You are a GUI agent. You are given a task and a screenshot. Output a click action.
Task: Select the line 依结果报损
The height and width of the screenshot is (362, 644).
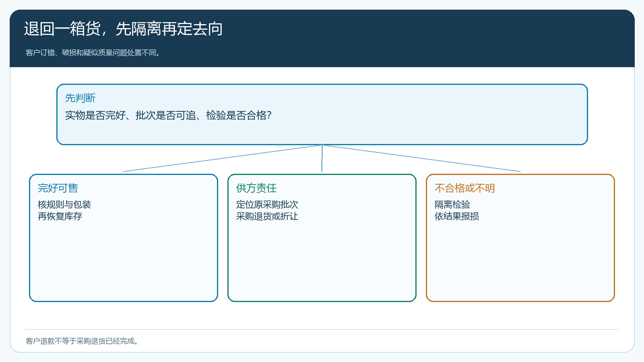457,216
